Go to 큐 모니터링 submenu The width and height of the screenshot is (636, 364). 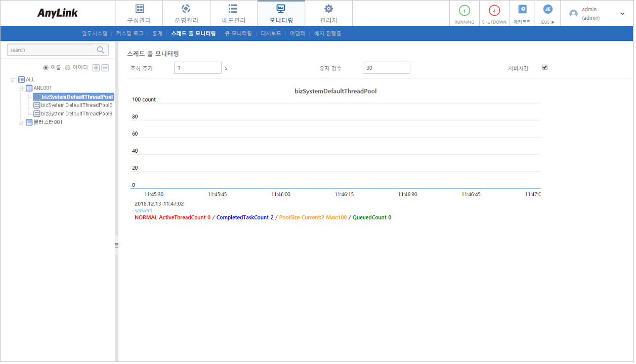pyautogui.click(x=238, y=33)
